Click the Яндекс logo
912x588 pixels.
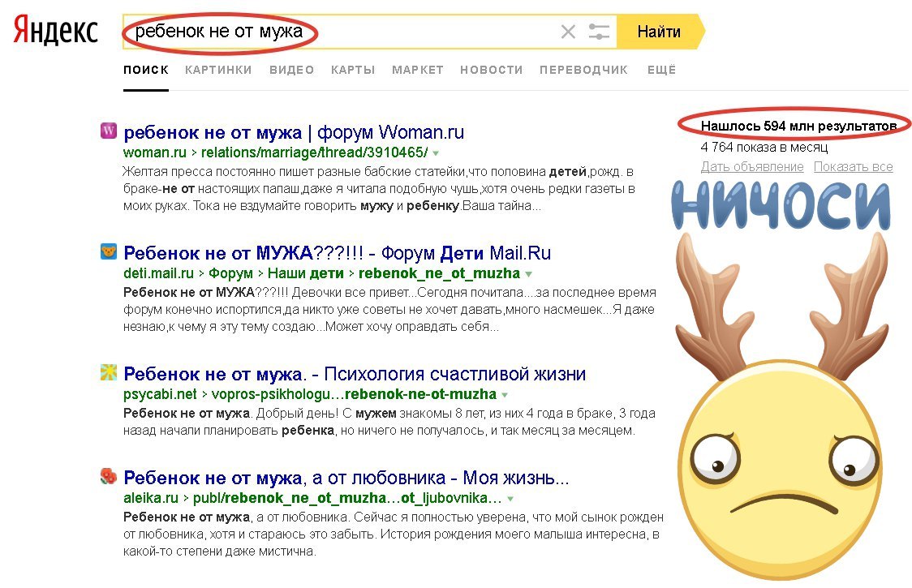55,31
